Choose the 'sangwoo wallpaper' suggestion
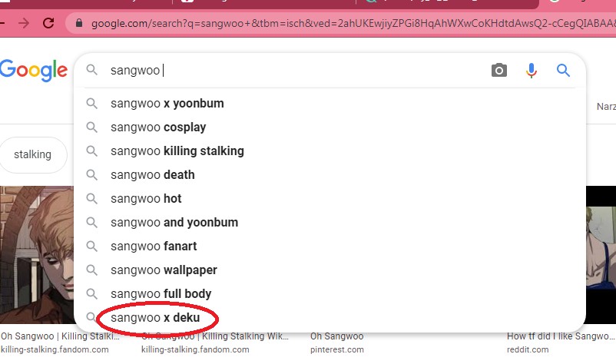Viewport: 616px width, 364px height. [x=164, y=270]
